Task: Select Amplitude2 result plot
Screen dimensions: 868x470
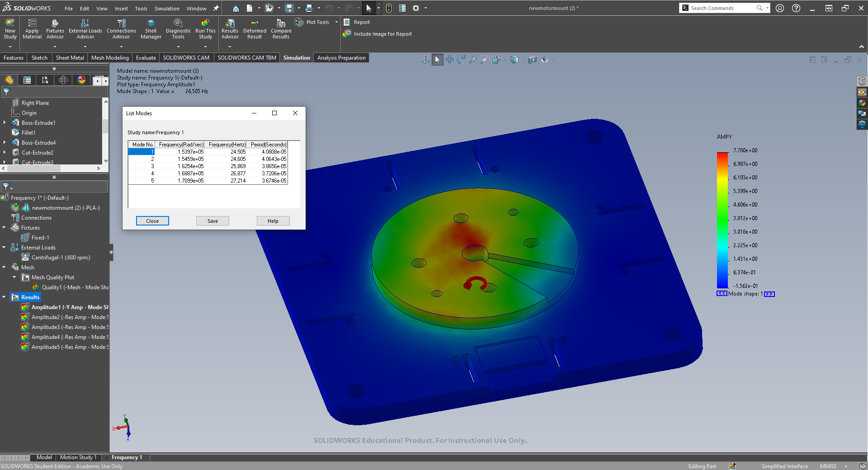Action: [65, 317]
